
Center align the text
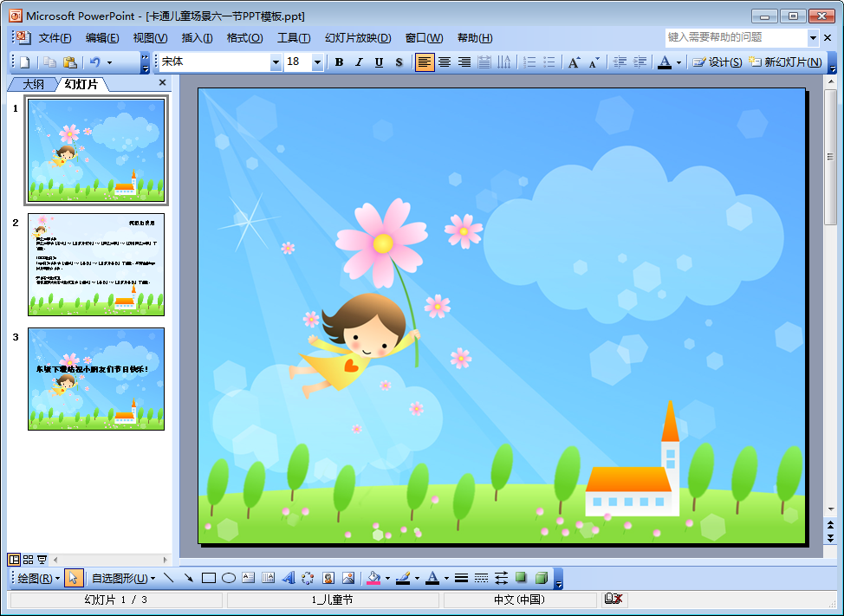click(444, 62)
